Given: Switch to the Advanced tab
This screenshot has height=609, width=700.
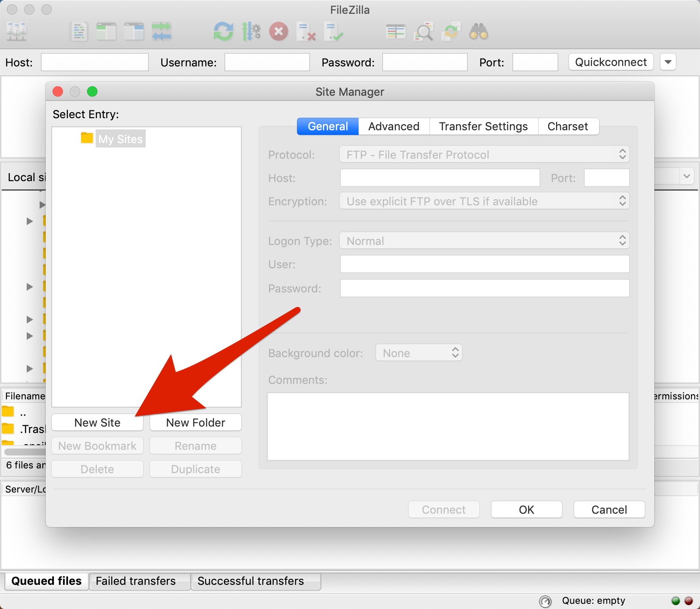Looking at the screenshot, I should [394, 126].
